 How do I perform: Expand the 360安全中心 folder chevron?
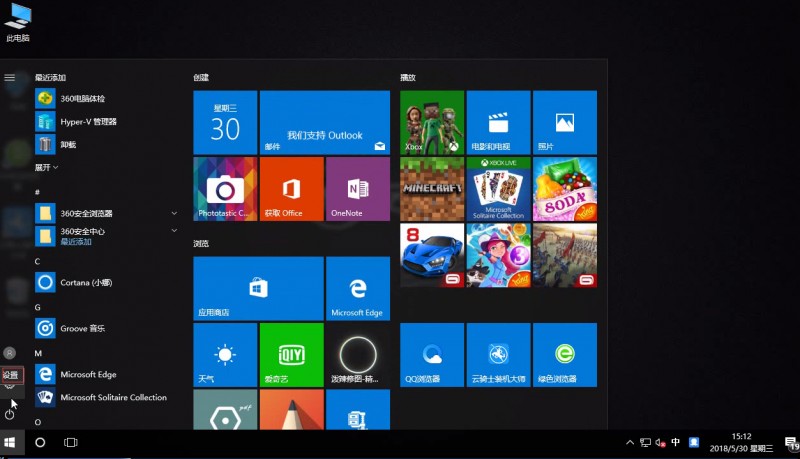174,231
